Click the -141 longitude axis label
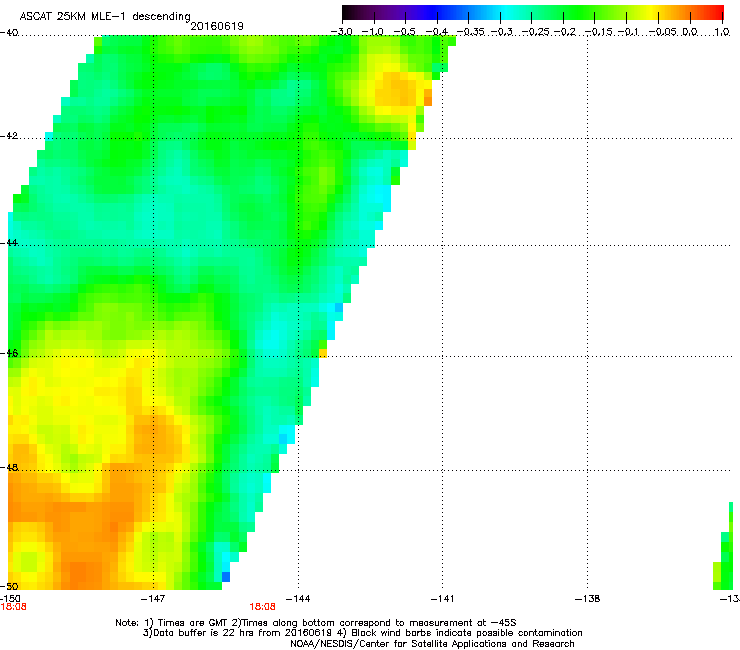The image size is (740, 650). 442,599
